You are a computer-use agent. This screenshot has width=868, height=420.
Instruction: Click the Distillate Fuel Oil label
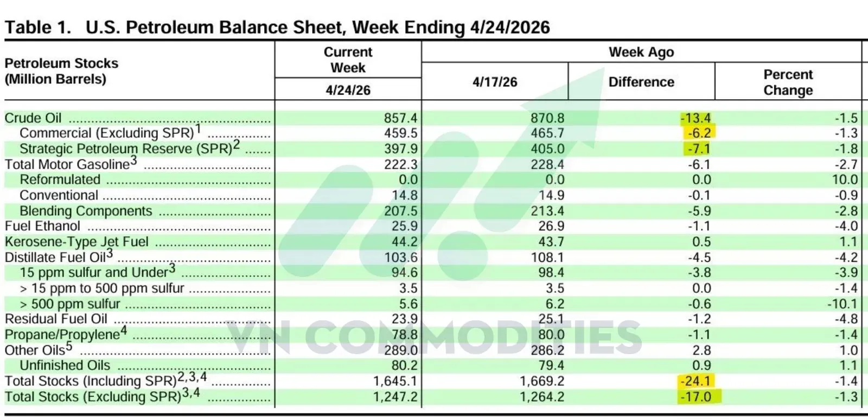(59, 256)
